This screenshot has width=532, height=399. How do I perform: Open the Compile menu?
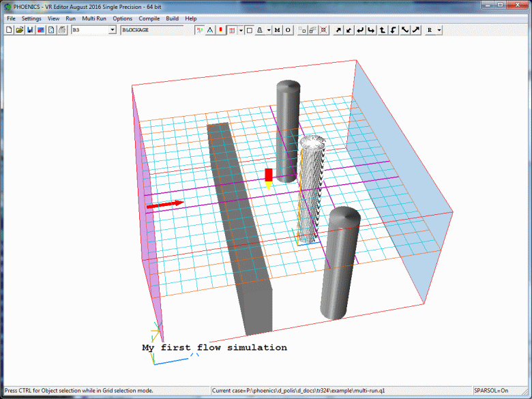coord(149,18)
